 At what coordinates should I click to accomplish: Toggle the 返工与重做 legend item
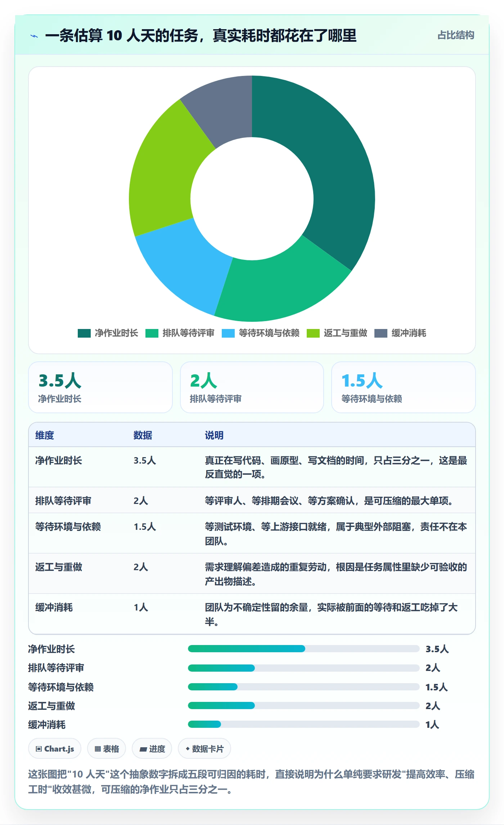coord(337,333)
